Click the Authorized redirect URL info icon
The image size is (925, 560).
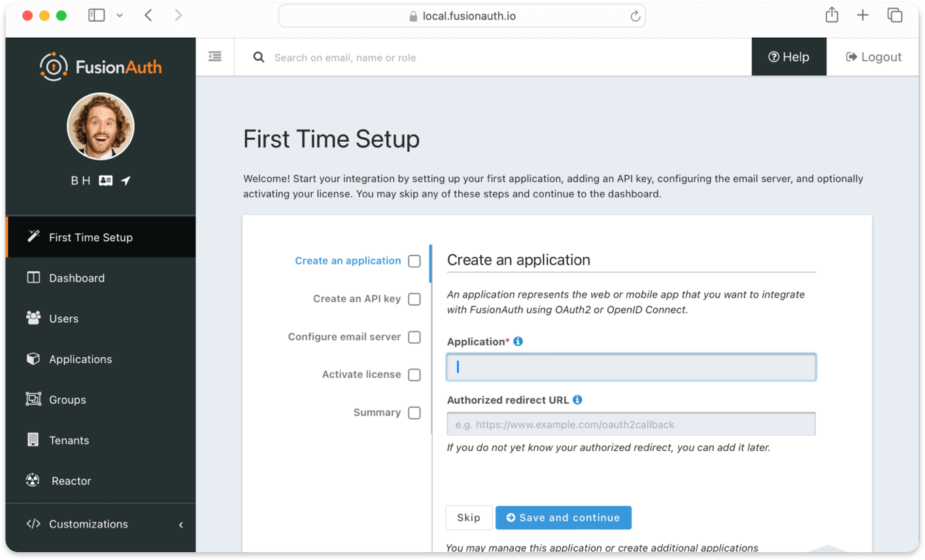(x=577, y=400)
